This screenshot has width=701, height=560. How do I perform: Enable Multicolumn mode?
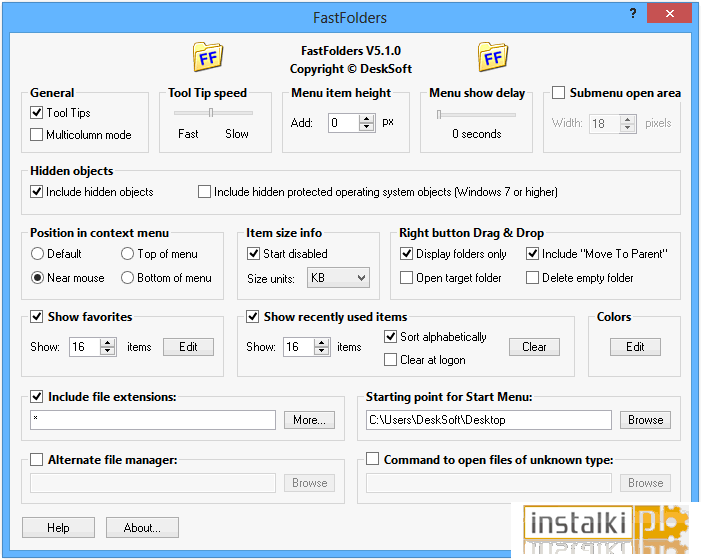click(x=36, y=135)
